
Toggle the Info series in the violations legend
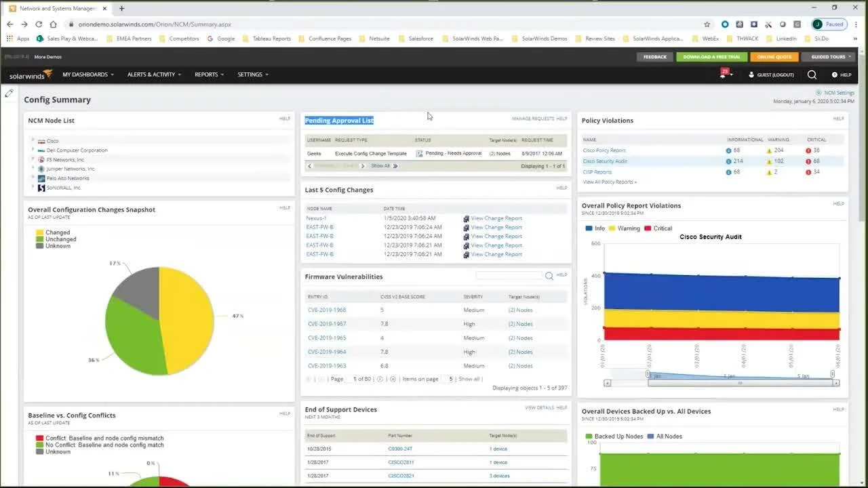click(595, 228)
